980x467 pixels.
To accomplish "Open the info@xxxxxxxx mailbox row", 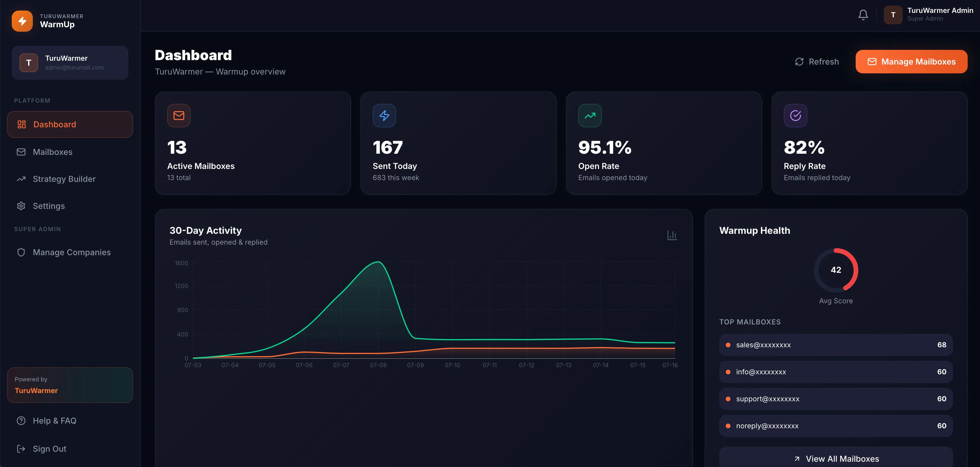I will tap(836, 372).
